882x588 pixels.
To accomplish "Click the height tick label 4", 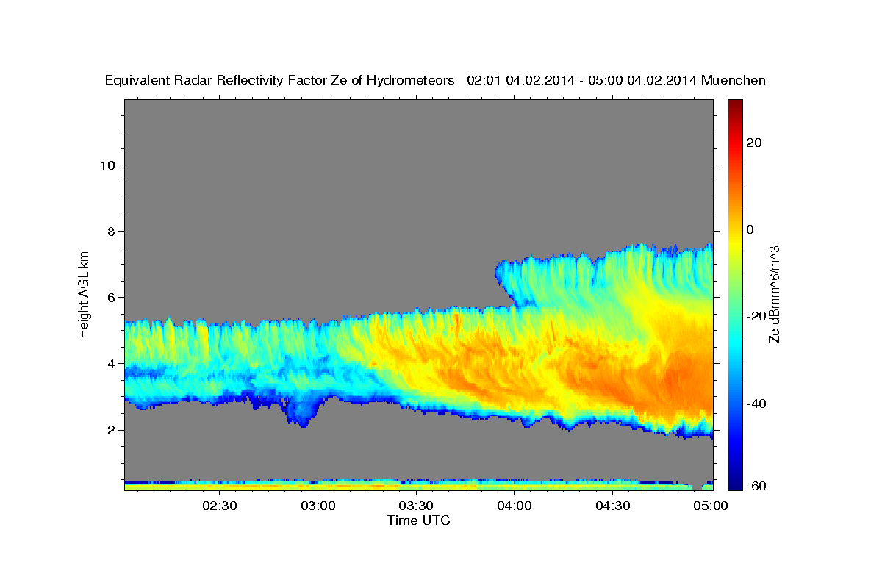I will click(x=111, y=363).
